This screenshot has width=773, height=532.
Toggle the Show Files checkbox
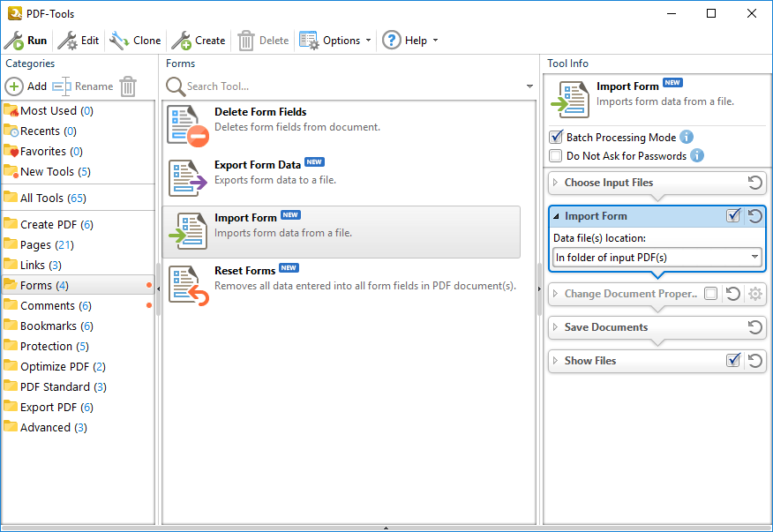click(733, 361)
